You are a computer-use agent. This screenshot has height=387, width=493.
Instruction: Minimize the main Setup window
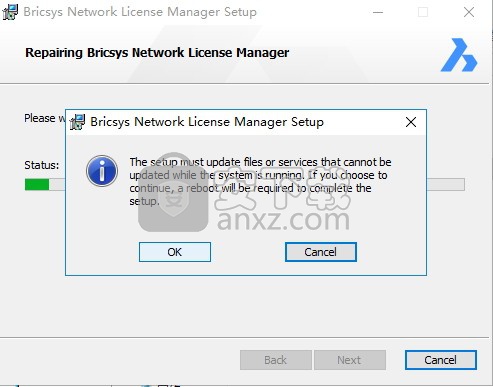(378, 12)
